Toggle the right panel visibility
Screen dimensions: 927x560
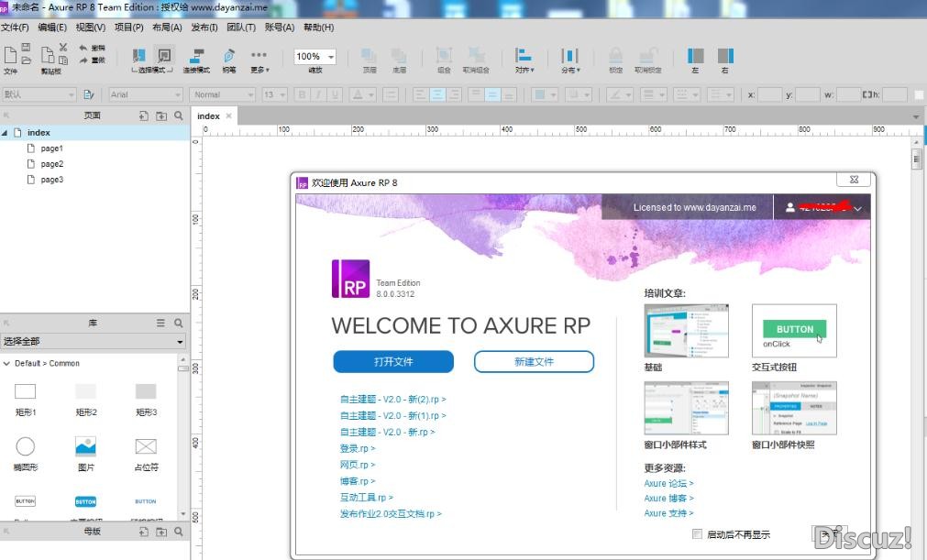725,56
